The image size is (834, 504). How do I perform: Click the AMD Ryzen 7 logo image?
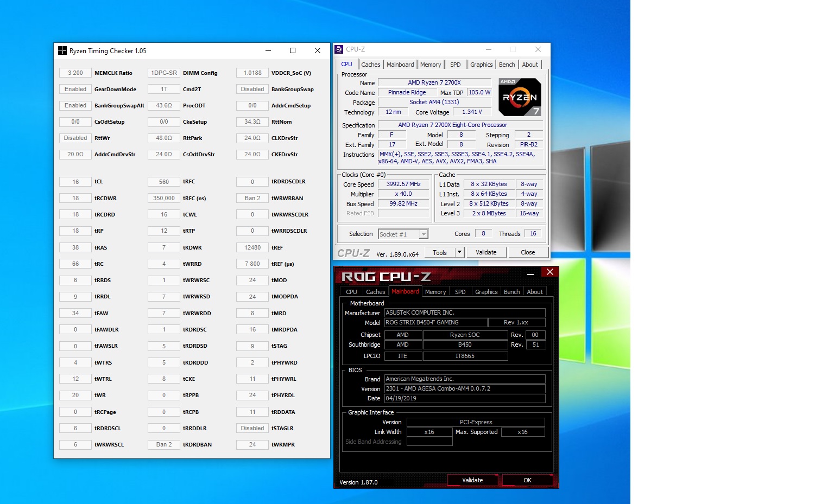520,97
